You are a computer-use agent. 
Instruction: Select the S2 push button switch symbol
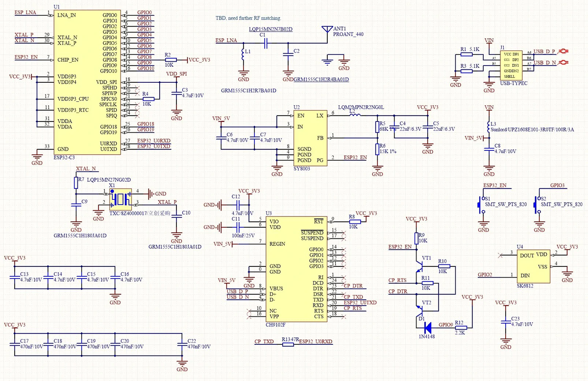[x=537, y=204]
